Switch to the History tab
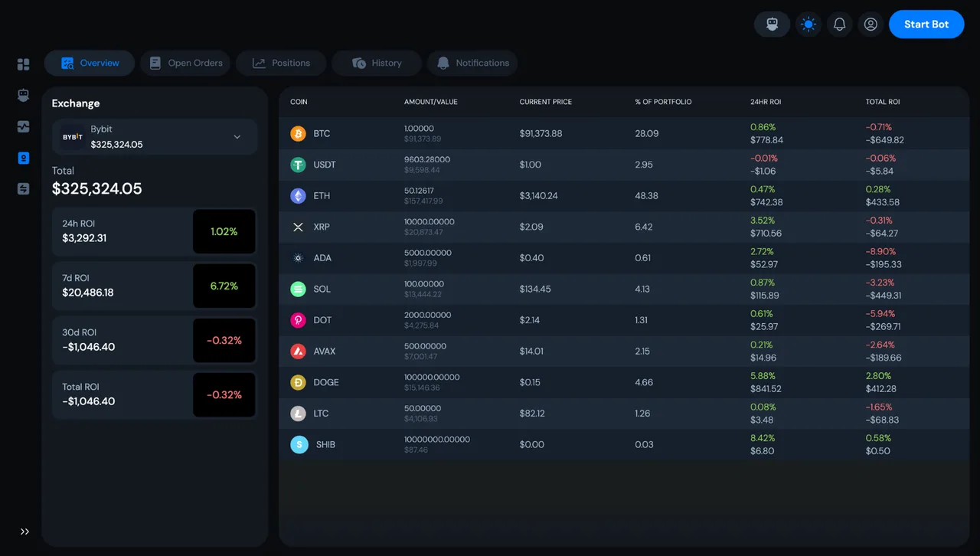Screen dimensions: 980x556 click(377, 63)
